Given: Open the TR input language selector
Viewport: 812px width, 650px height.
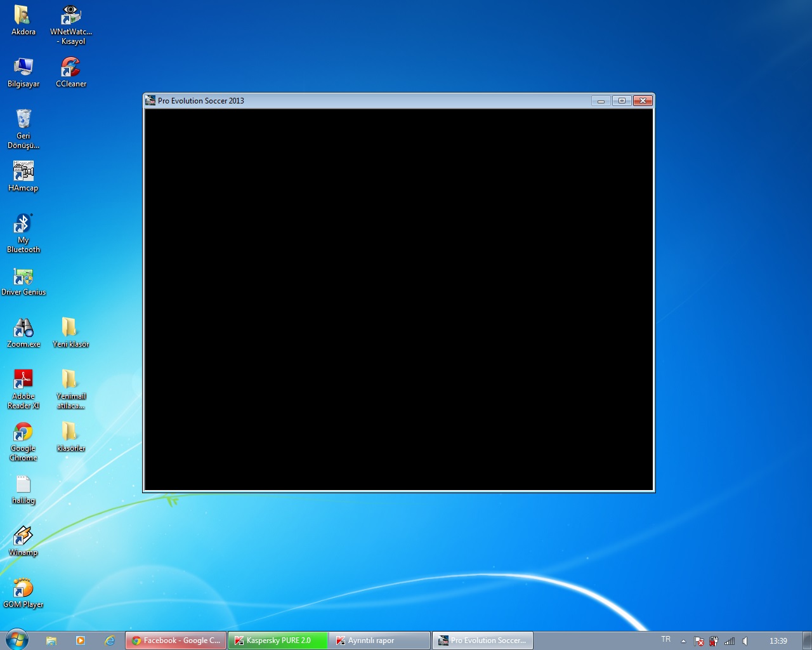Looking at the screenshot, I should [x=665, y=640].
